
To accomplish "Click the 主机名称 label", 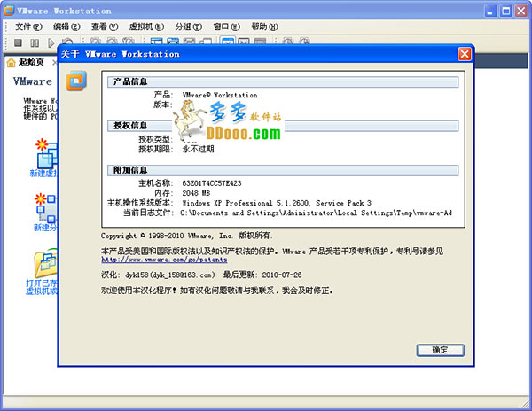I will (154, 183).
